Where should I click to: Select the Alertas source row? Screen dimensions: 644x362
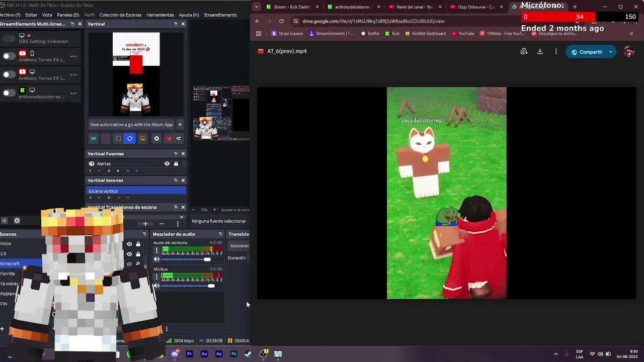(x=136, y=163)
